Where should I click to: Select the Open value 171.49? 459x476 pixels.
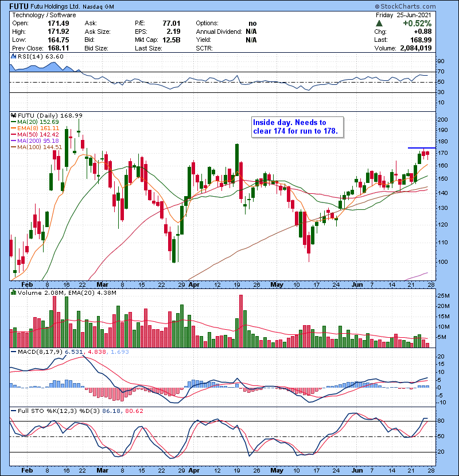[59, 24]
